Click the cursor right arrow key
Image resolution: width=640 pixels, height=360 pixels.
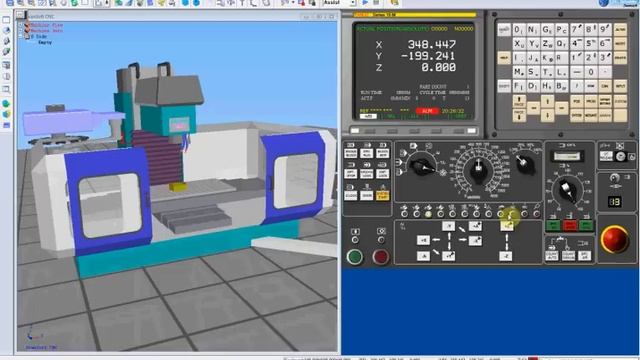click(562, 108)
